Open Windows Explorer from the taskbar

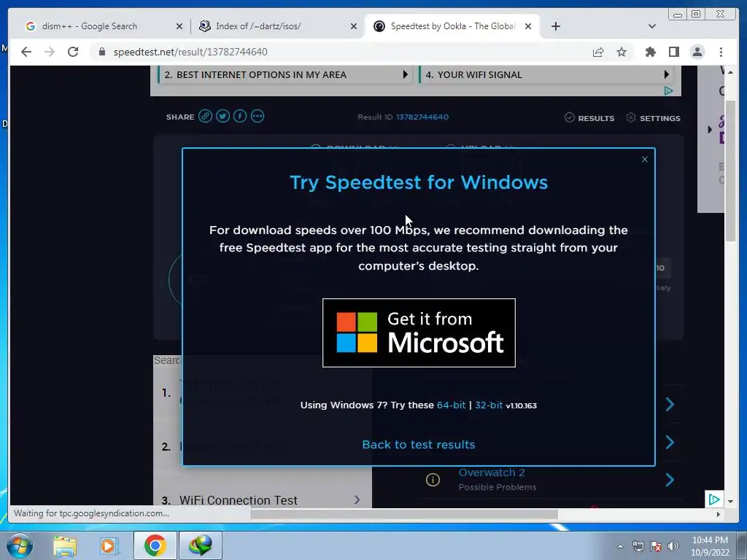tap(65, 545)
